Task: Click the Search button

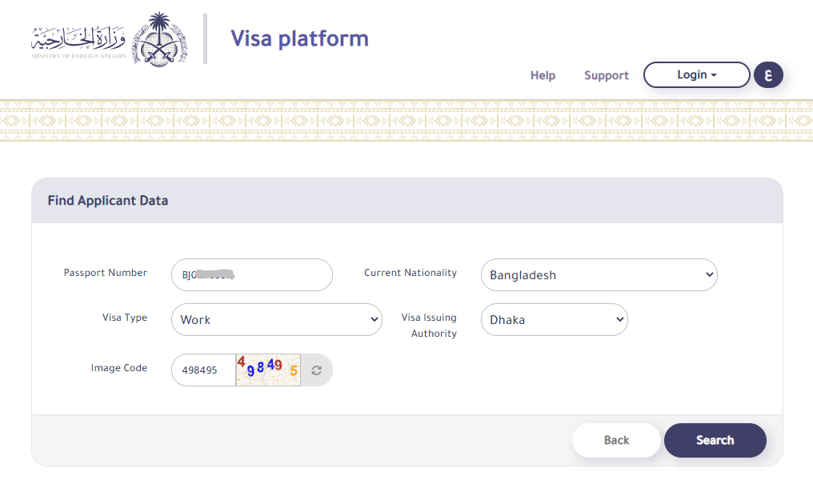Action: point(715,440)
